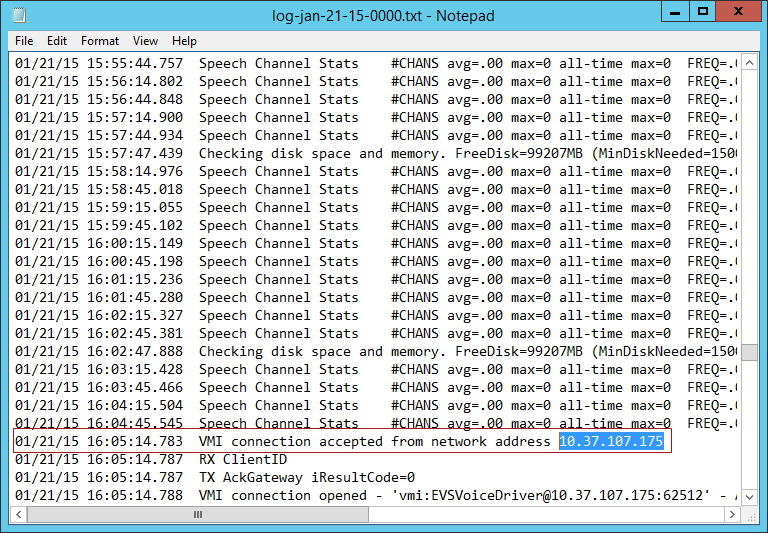
Task: Click the vertical scrollbar up arrow
Action: 747,64
